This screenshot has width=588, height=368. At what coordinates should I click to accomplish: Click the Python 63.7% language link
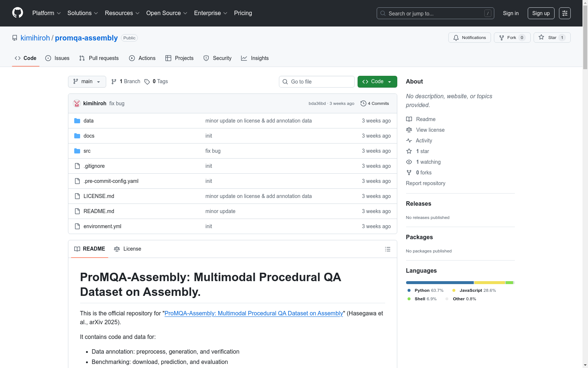pos(426,290)
